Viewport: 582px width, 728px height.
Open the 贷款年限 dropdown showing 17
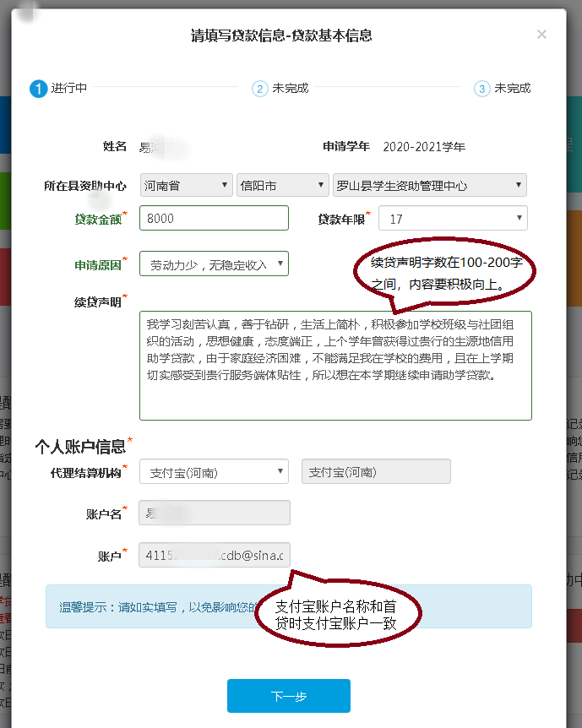[453, 218]
